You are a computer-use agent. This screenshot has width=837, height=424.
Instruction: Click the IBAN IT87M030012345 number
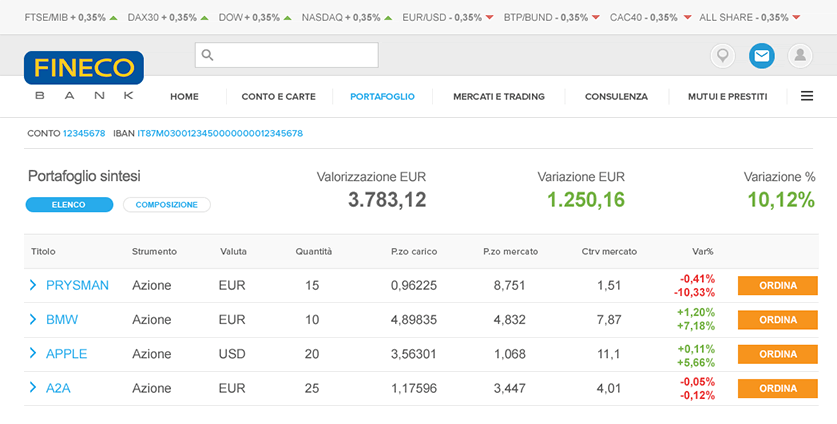(x=220, y=134)
